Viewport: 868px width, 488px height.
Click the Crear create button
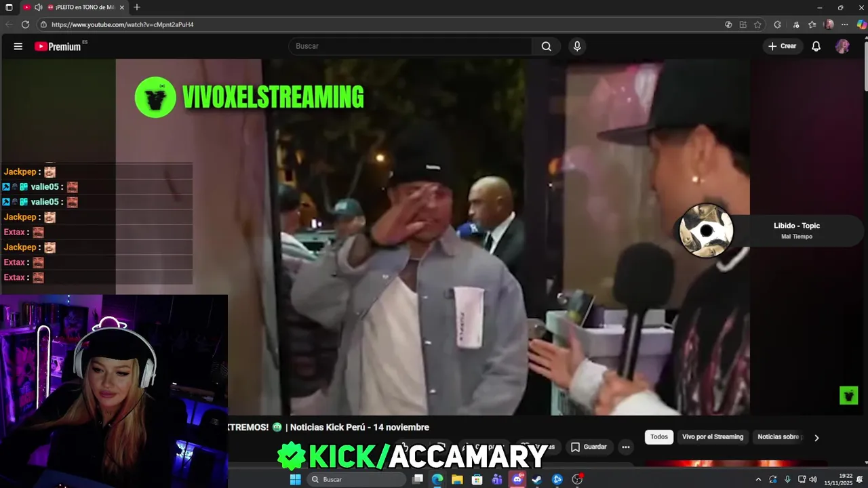point(782,46)
